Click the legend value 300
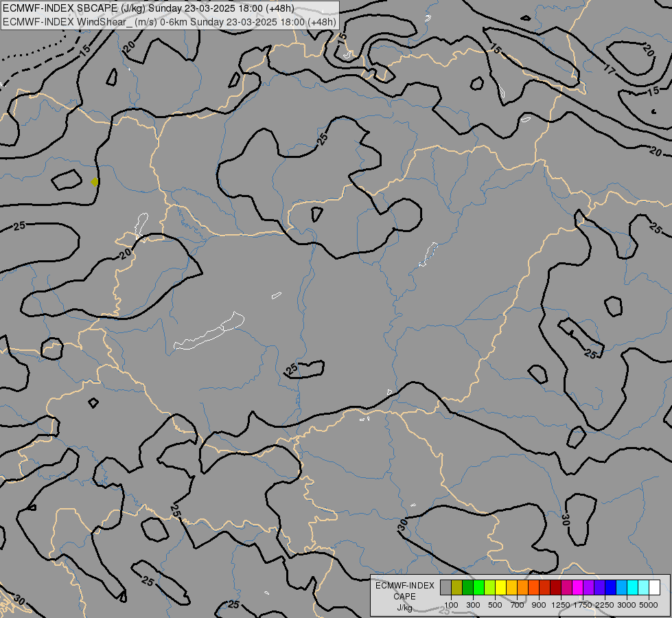Screen dimensions: 672x618 click(473, 605)
